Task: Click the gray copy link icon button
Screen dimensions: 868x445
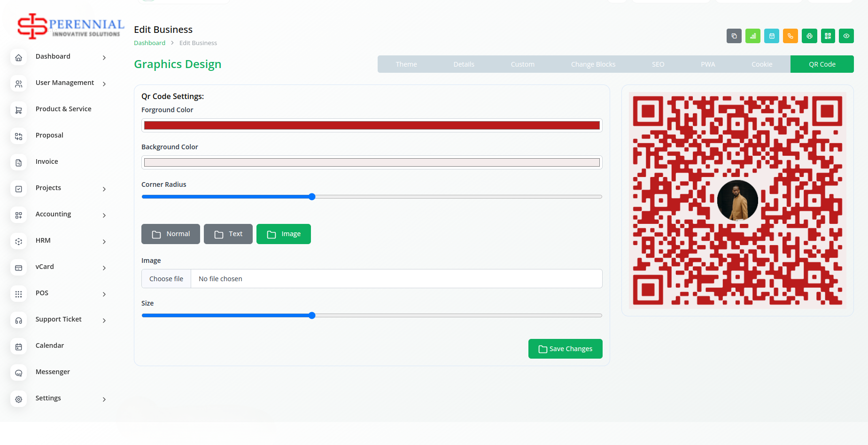Action: click(x=734, y=36)
